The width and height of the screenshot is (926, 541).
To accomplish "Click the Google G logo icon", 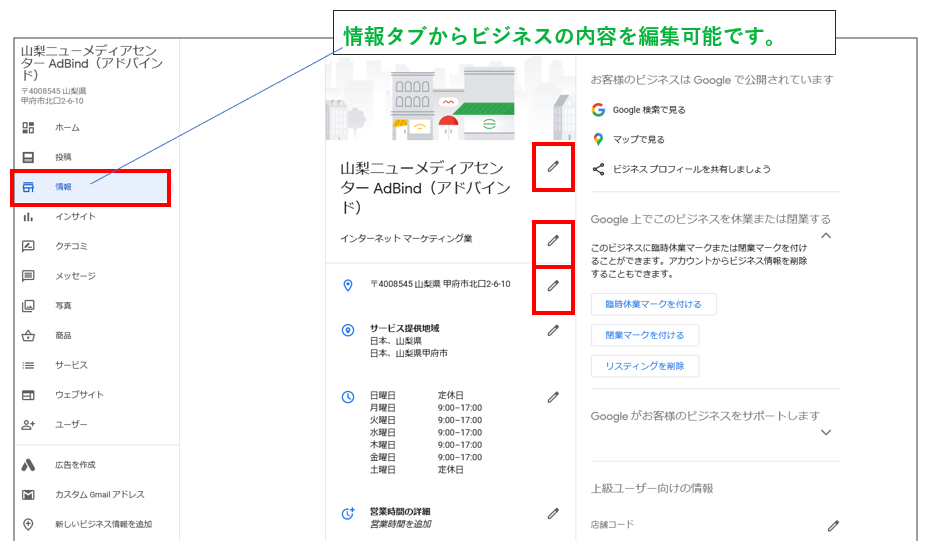I will [x=598, y=110].
